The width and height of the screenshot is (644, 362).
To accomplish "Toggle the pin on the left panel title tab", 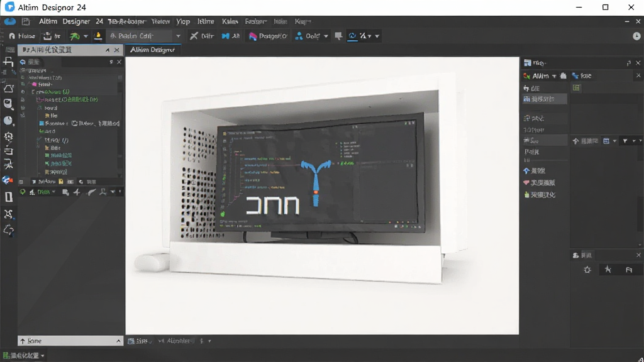I will [x=108, y=50].
